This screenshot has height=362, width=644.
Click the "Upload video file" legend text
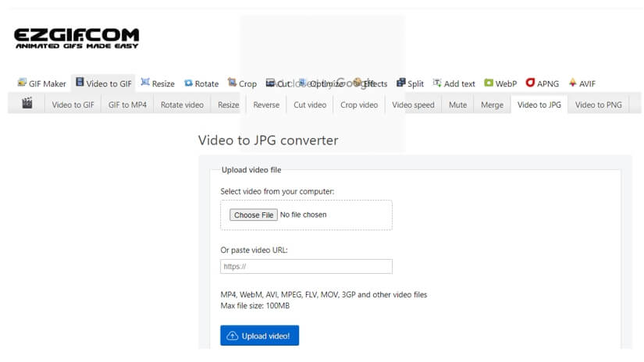click(x=251, y=170)
